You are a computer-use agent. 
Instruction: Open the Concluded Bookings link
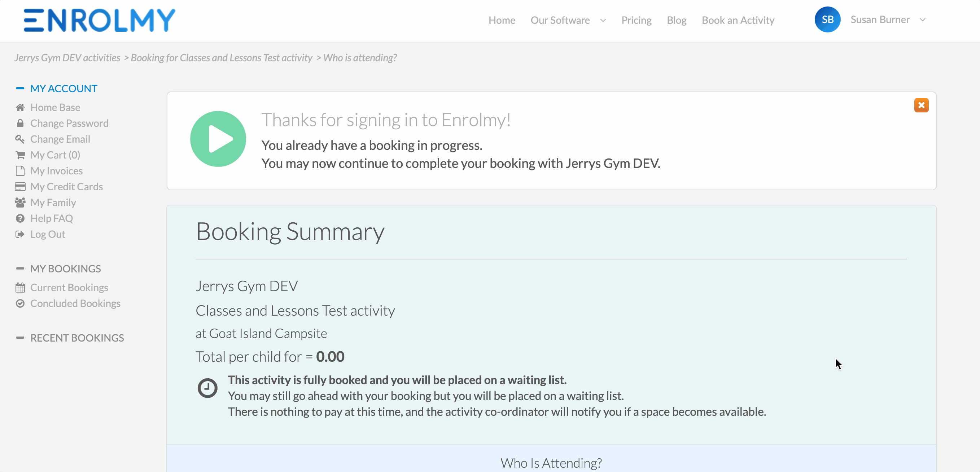pos(75,303)
